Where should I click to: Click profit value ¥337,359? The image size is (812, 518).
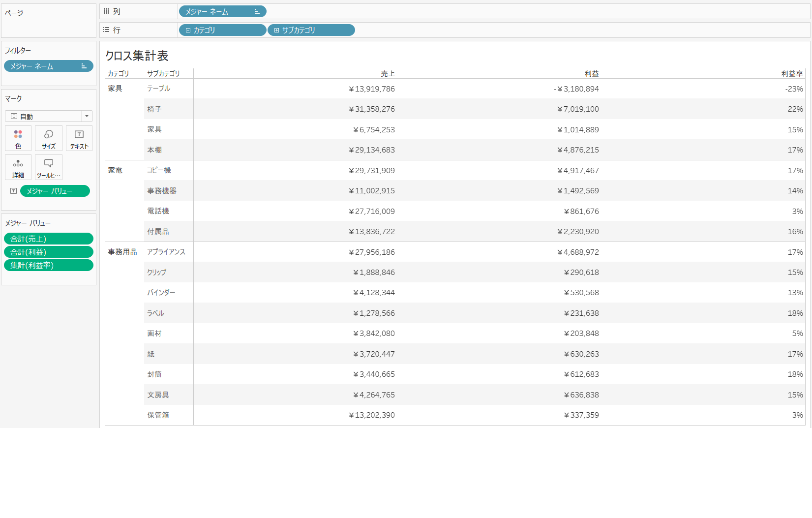(x=581, y=415)
